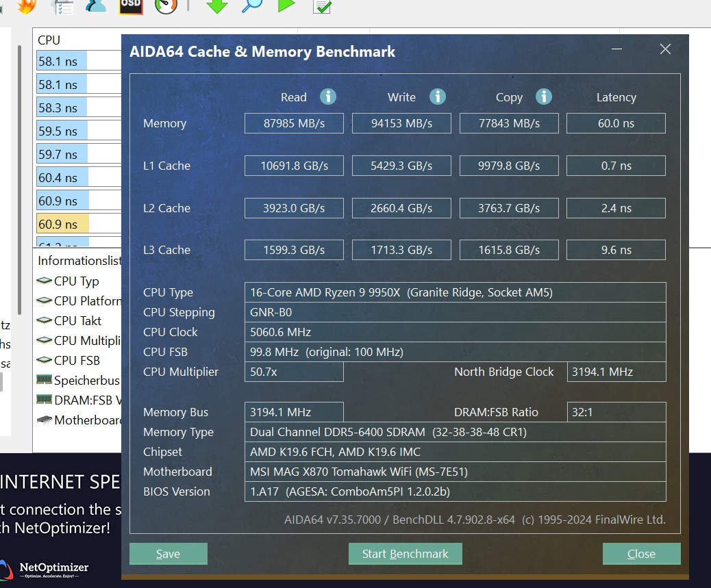This screenshot has width=711, height=588.
Task: Click the L1 Cache read value 10691.8 GB/s
Action: coord(294,166)
